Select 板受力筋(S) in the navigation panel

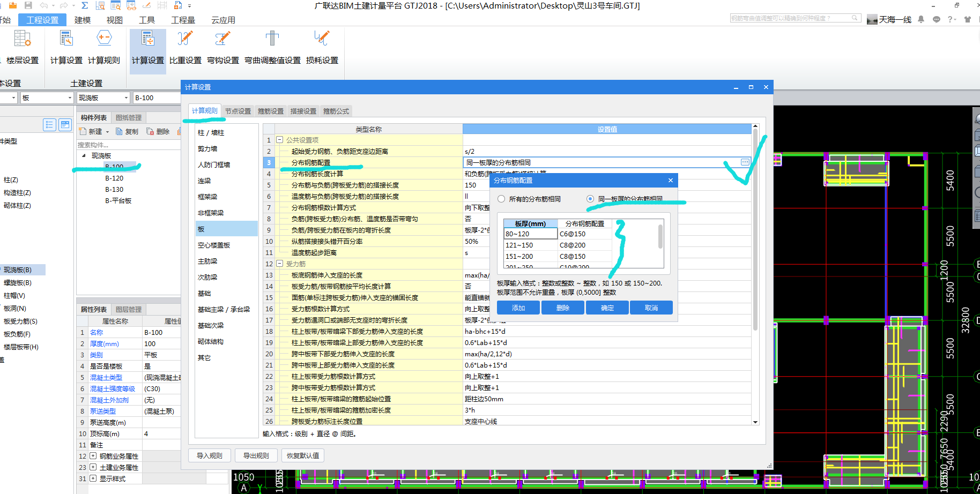(20, 321)
